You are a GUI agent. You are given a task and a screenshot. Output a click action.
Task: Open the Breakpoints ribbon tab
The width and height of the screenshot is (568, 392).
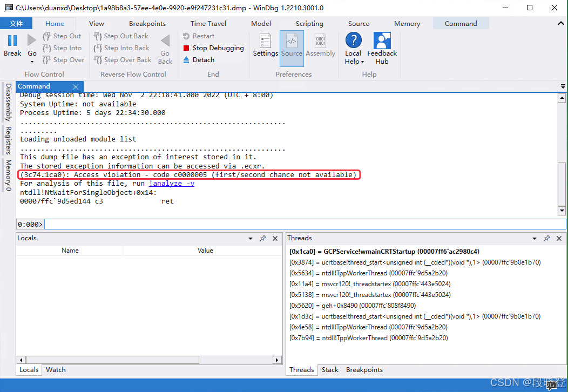coord(147,24)
